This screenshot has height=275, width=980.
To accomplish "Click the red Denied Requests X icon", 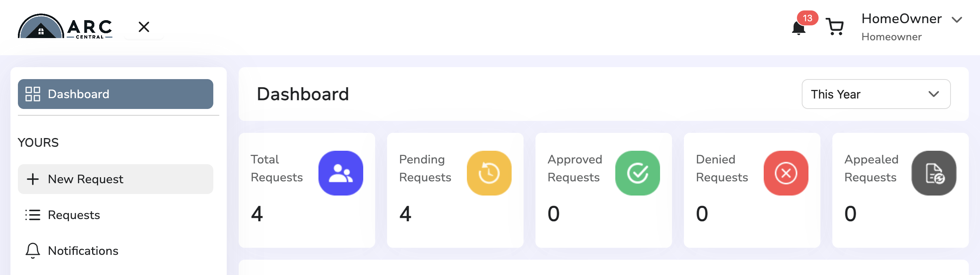I will [786, 173].
